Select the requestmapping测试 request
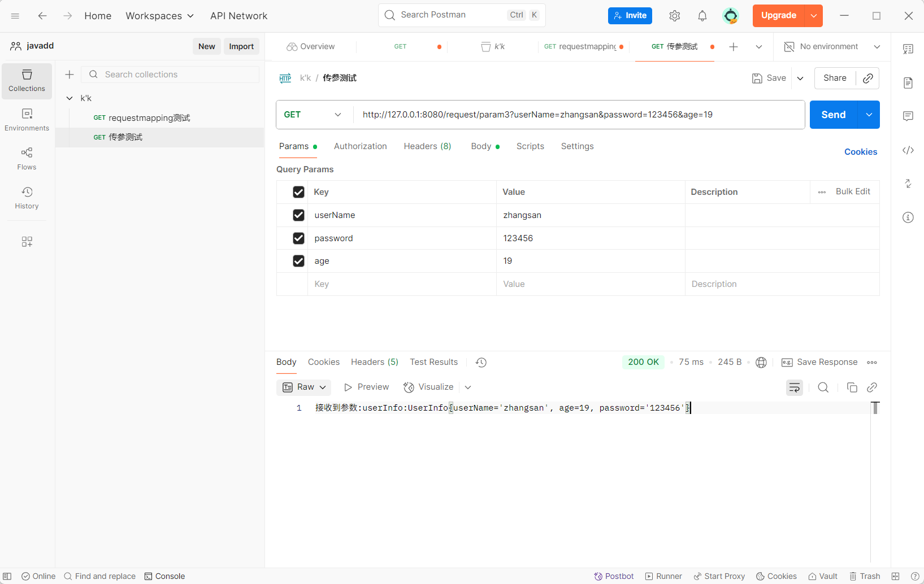 [x=160, y=118]
